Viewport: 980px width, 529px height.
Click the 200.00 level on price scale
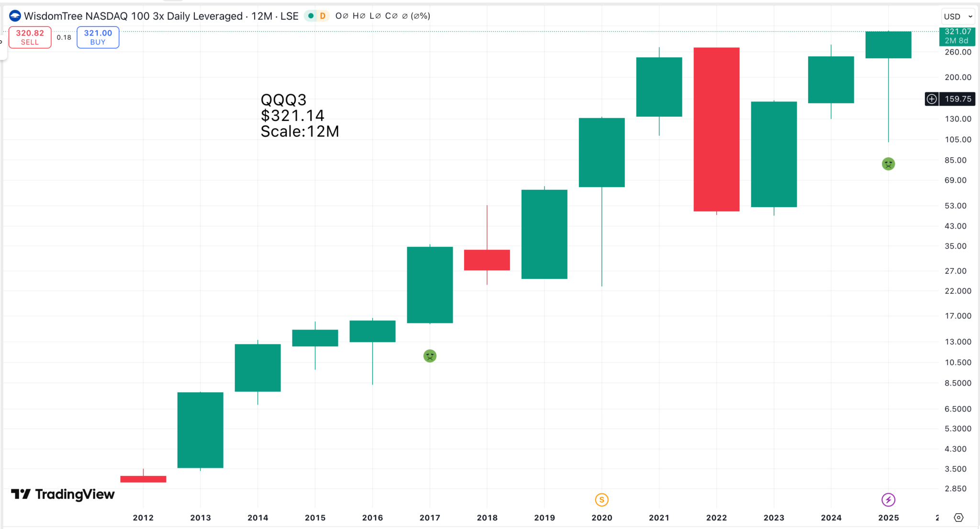pyautogui.click(x=958, y=77)
